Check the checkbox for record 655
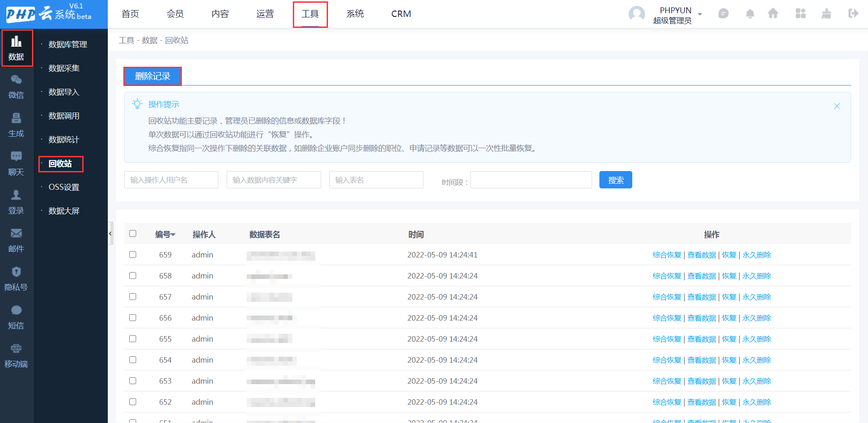This screenshot has height=423, width=868. [133, 339]
